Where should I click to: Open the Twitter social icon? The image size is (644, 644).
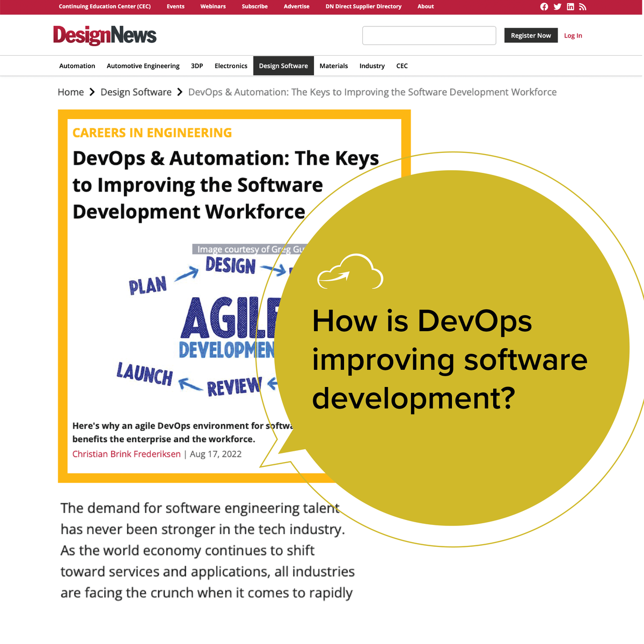pyautogui.click(x=558, y=6)
